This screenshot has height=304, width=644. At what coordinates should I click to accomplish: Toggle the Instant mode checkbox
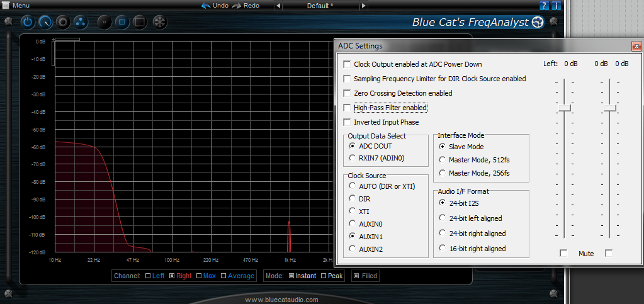click(x=291, y=276)
